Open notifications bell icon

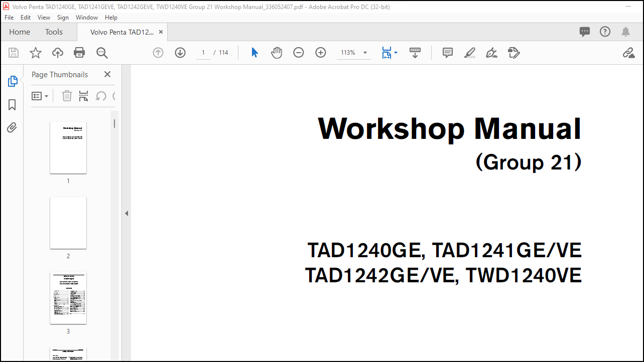click(625, 32)
